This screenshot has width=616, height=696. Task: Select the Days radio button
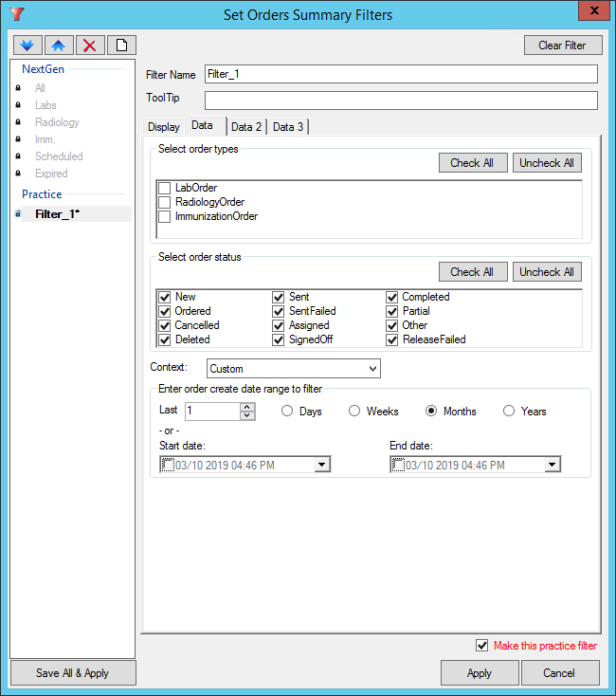coord(287,411)
